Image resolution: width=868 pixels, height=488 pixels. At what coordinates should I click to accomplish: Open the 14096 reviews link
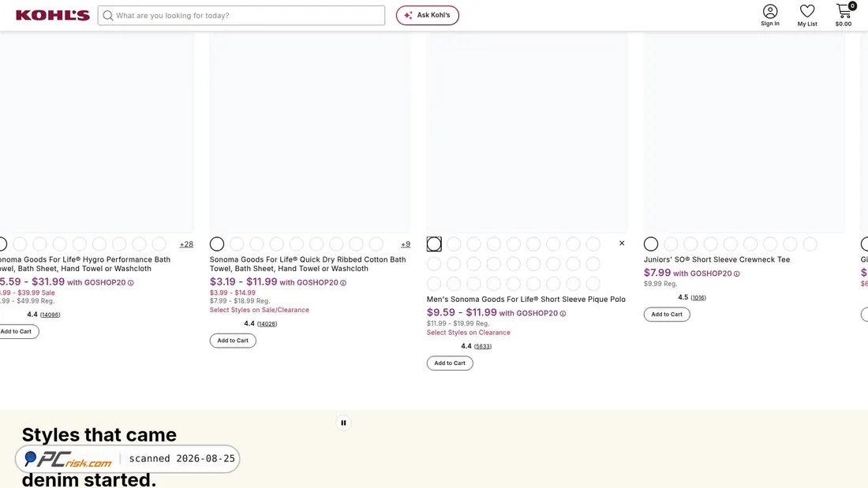[50, 315]
